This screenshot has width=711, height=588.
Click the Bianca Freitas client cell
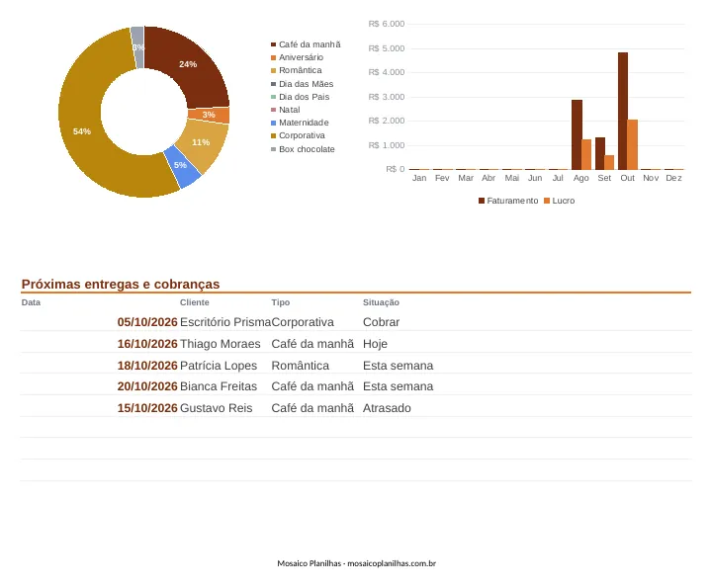pos(219,386)
